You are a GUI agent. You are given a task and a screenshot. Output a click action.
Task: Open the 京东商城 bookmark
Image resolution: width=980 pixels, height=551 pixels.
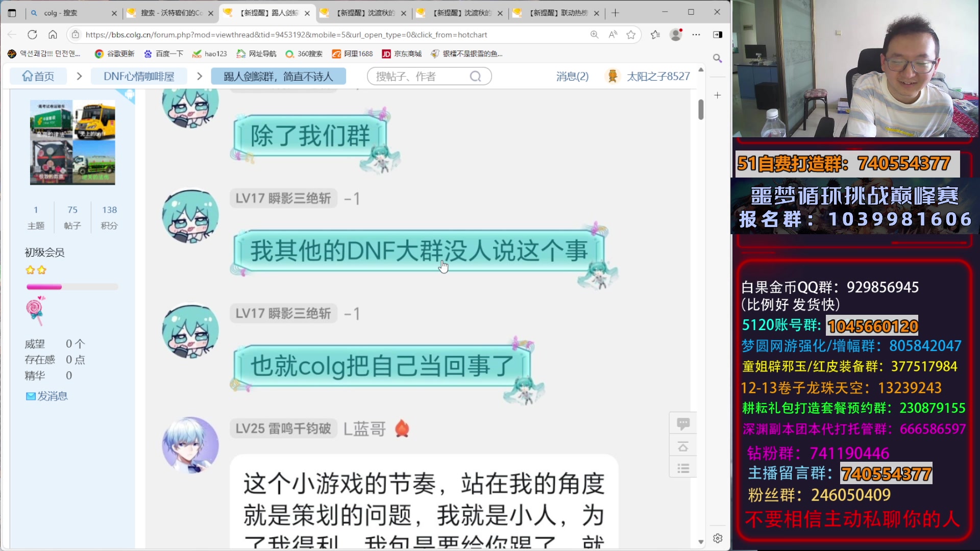click(x=402, y=54)
